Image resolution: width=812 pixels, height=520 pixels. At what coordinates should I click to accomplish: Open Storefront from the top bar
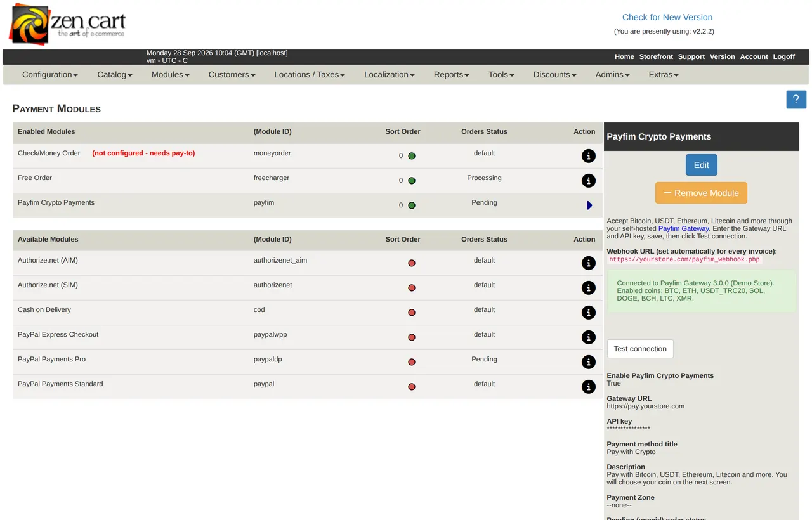point(656,57)
